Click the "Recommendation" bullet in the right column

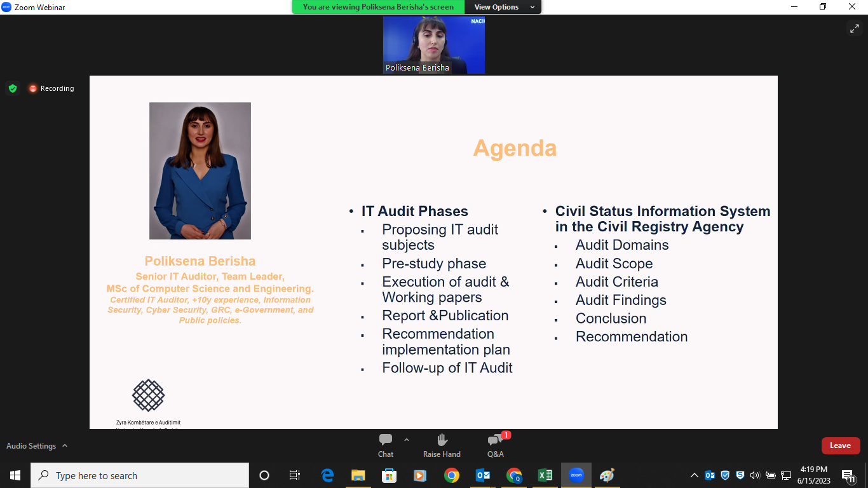click(x=632, y=337)
